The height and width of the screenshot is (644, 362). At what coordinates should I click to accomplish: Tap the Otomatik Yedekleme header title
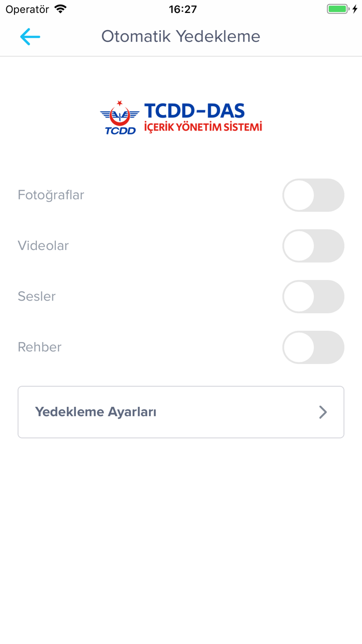click(x=180, y=36)
